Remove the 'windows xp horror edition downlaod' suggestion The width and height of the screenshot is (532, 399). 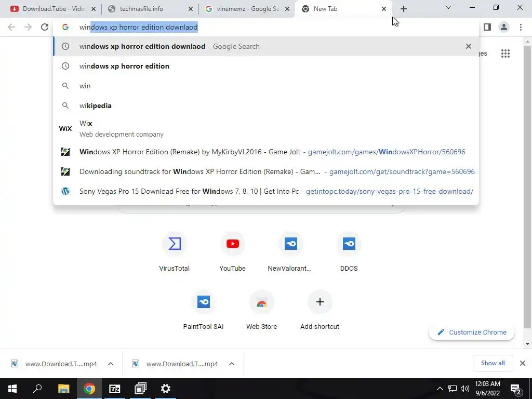click(469, 46)
